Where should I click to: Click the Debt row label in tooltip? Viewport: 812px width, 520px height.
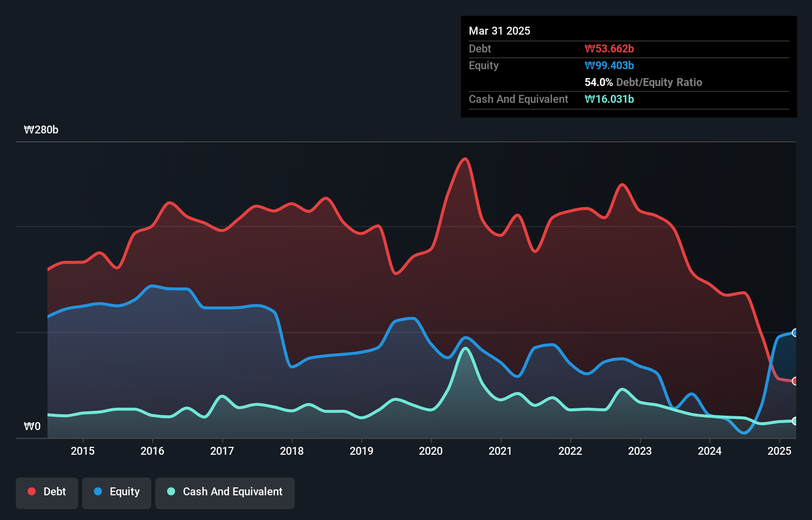point(480,48)
